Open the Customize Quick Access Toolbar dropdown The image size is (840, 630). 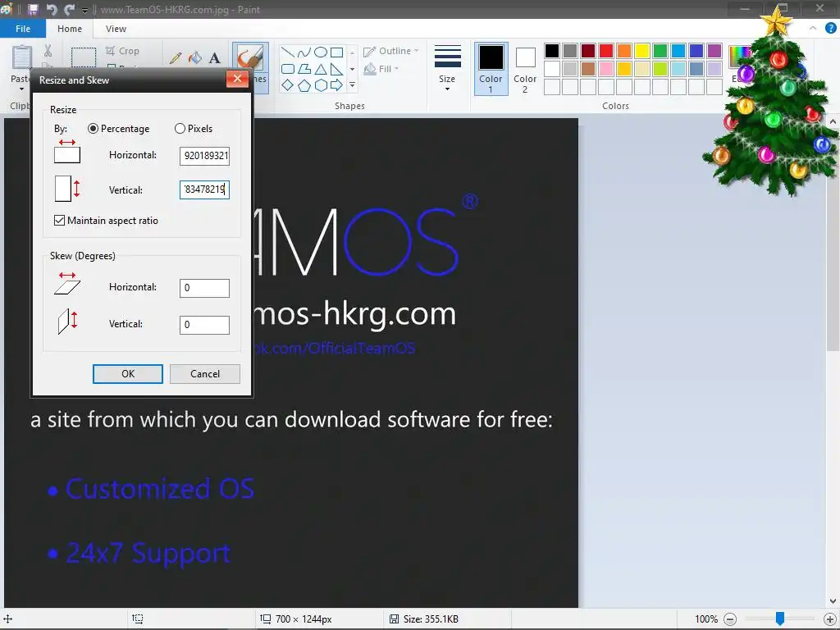84,10
